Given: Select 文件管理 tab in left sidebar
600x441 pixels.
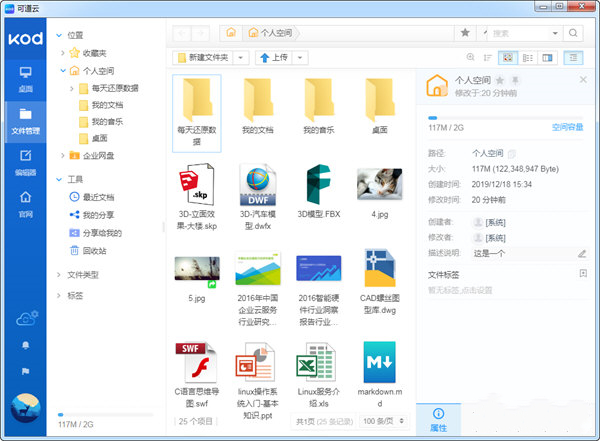Looking at the screenshot, I should [x=25, y=120].
